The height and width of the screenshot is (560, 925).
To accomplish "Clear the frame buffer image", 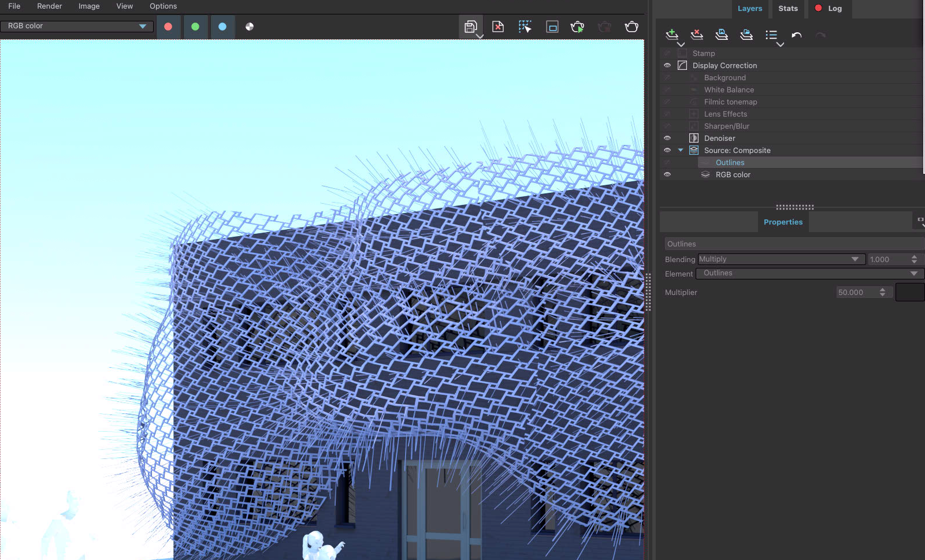I will [x=498, y=27].
